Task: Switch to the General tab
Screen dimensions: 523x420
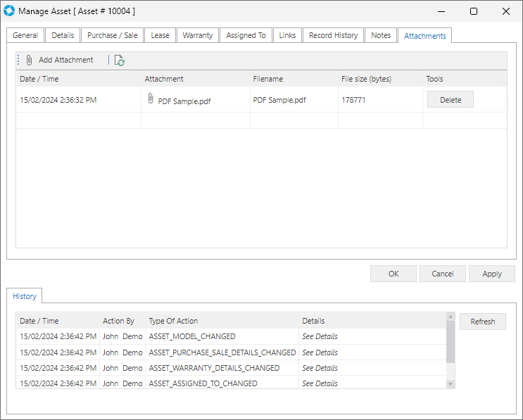Action: [x=25, y=35]
